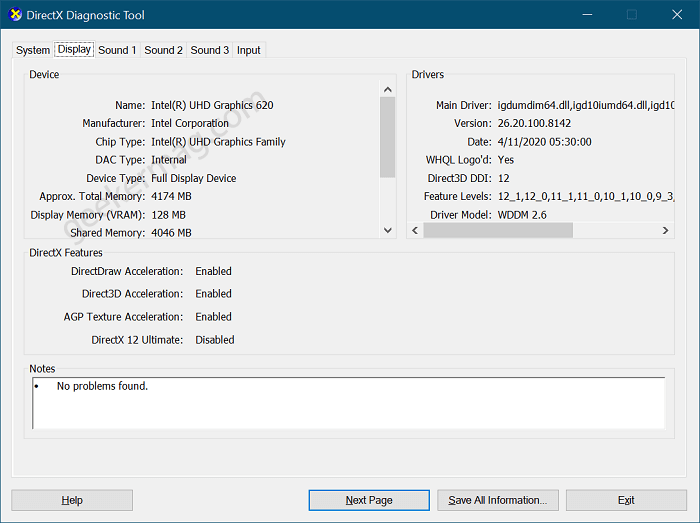
Task: Click the AGP Texture Acceleration Enabled value
Action: [213, 317]
